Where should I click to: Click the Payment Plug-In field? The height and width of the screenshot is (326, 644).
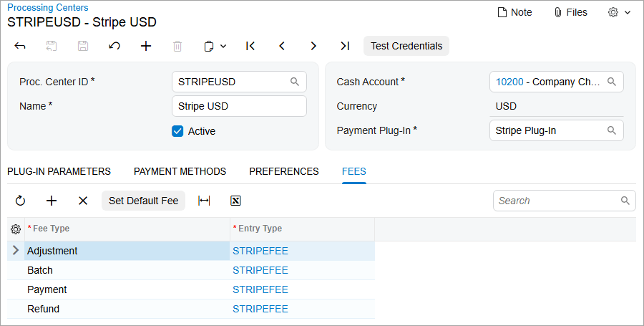pyautogui.click(x=557, y=130)
